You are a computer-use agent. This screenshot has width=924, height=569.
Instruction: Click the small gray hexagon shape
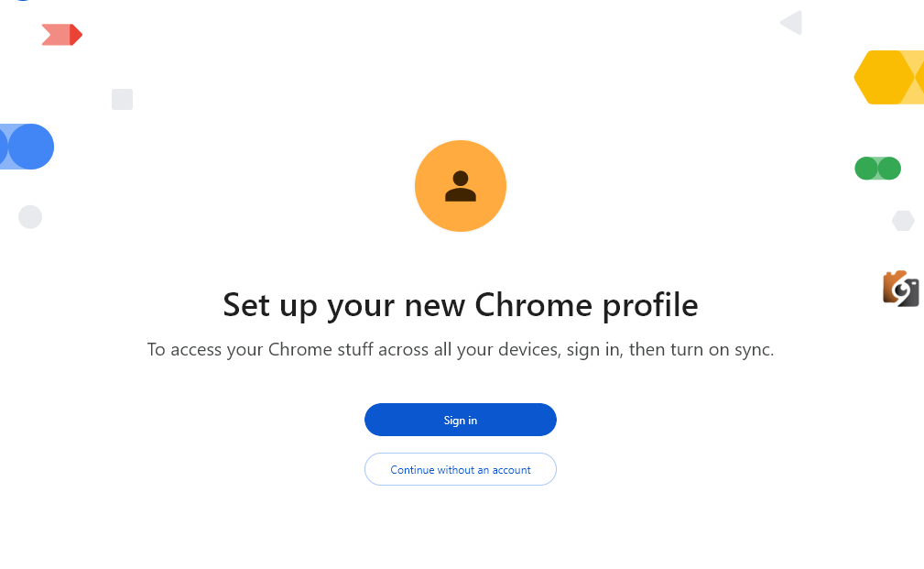tap(903, 221)
